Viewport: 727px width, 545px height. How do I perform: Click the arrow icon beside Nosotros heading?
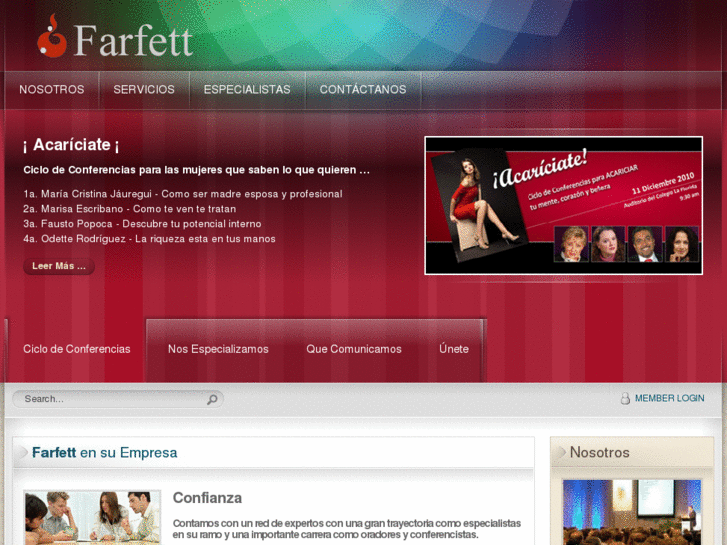(x=561, y=452)
